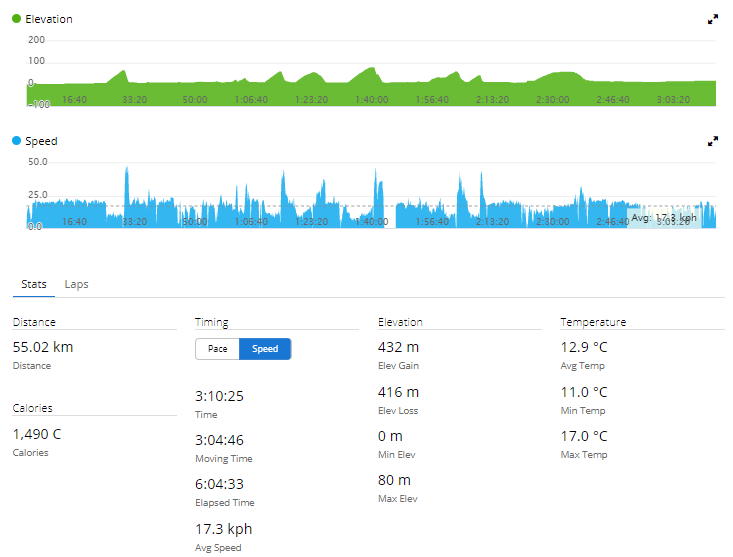The height and width of the screenshot is (557, 733).
Task: Select the Speed toggle button under Timing
Action: [x=265, y=349]
